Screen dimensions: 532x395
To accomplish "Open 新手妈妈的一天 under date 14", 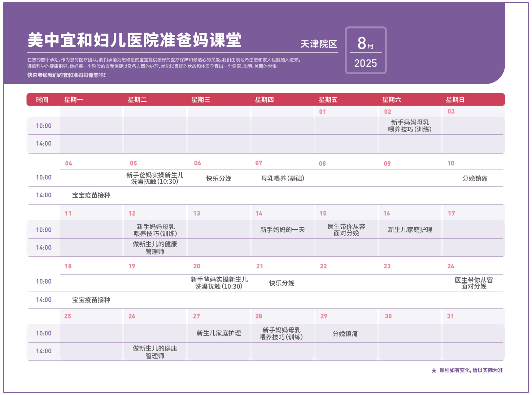I will pyautogui.click(x=282, y=230).
